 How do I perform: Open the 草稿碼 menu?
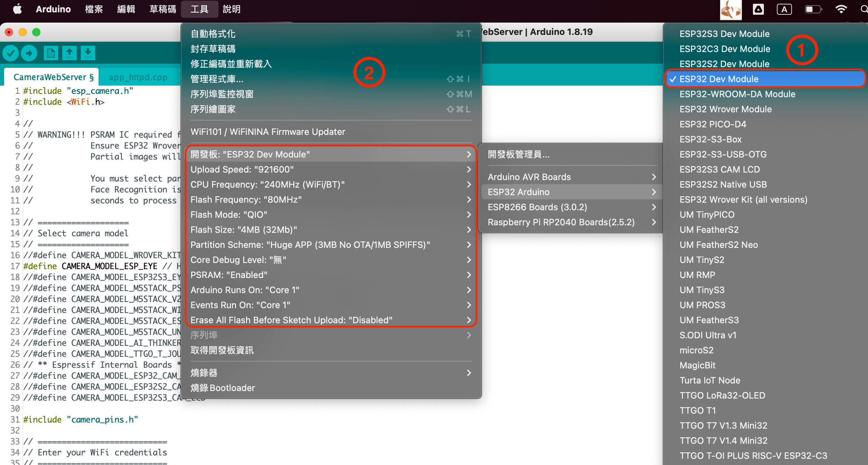(x=163, y=9)
